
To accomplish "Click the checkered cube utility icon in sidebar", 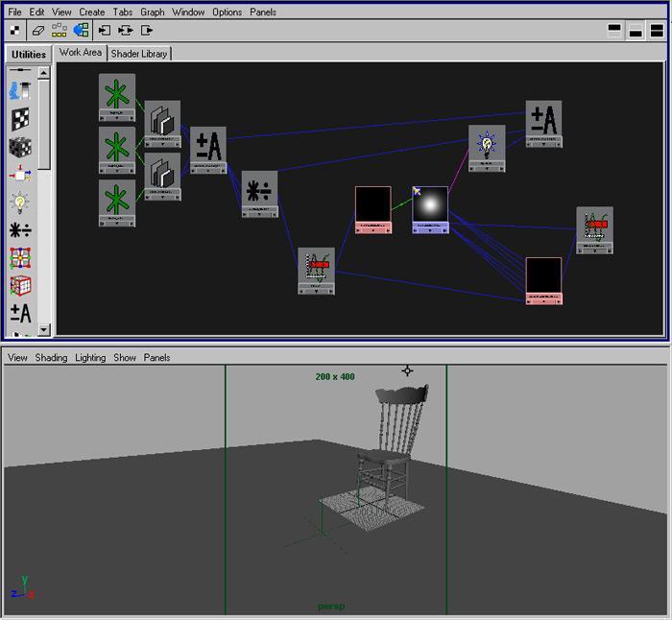I will tap(20, 147).
